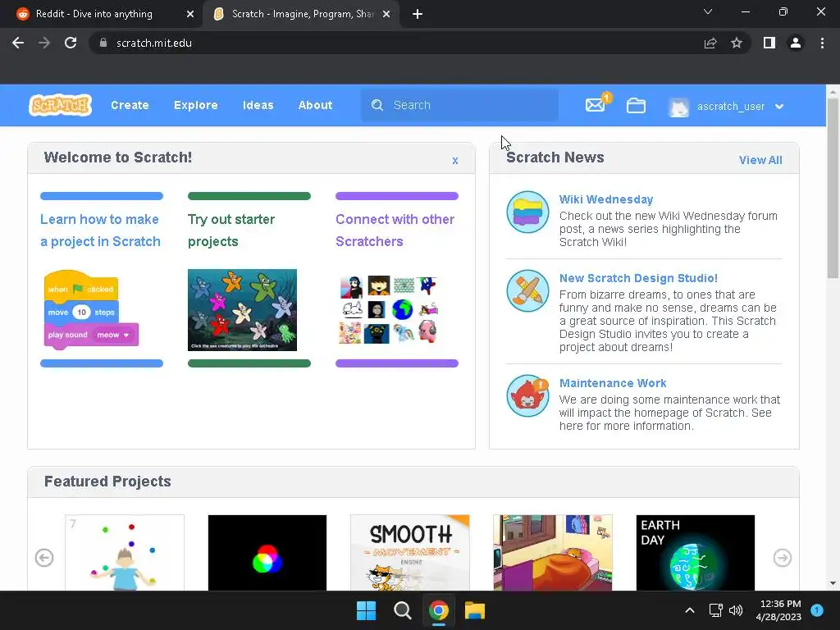Open a new browser tab
Image resolution: width=840 pixels, height=630 pixels.
(418, 14)
